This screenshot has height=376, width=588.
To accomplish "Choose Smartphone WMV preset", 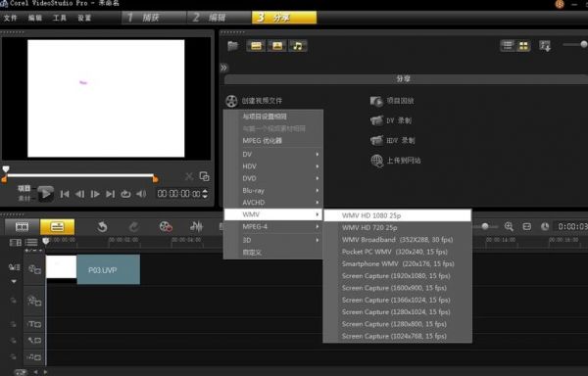I will [x=397, y=263].
